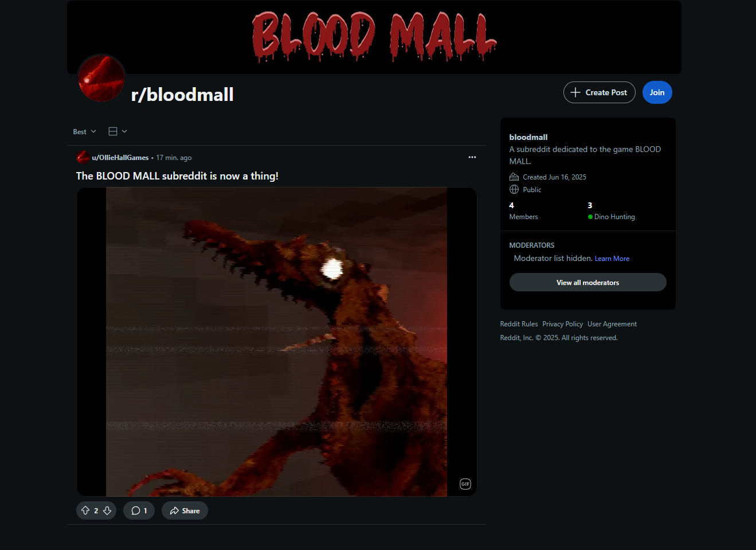This screenshot has height=550, width=756.
Task: Click the 'bloodmall' sidebar heading
Action: tap(528, 137)
